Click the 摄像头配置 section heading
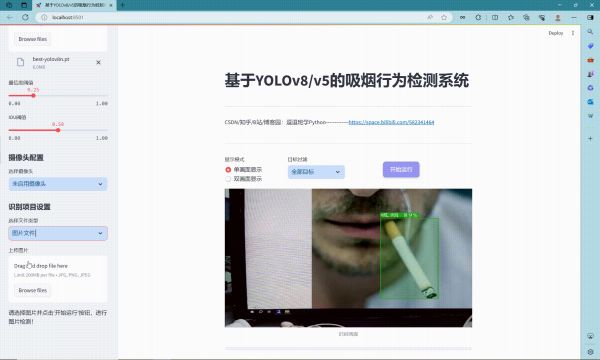600x360 pixels. coord(26,157)
